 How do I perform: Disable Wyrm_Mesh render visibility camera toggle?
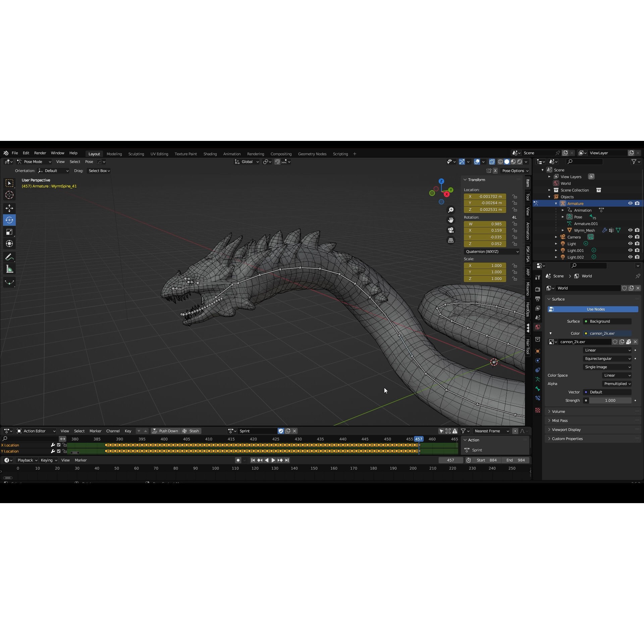(x=638, y=230)
